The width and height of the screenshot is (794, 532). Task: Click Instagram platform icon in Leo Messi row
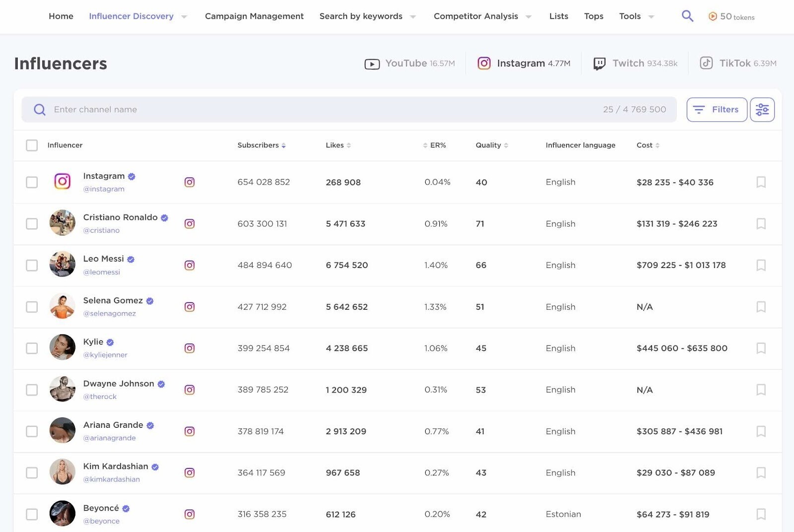(190, 265)
